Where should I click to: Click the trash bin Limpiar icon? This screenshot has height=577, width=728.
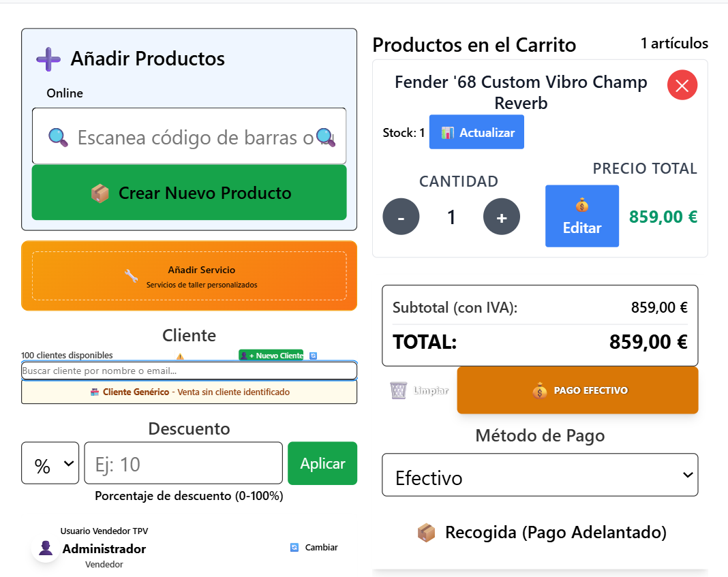tap(399, 390)
